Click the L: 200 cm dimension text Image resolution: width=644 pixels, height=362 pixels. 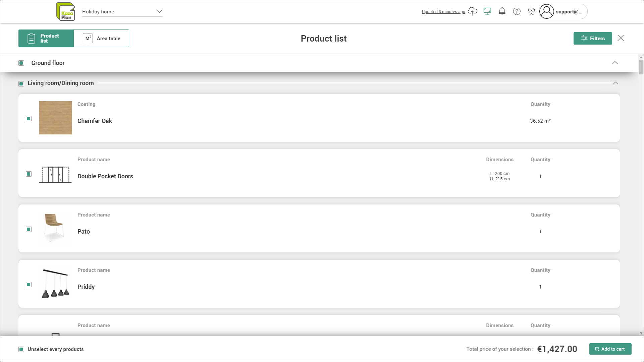coord(500,174)
